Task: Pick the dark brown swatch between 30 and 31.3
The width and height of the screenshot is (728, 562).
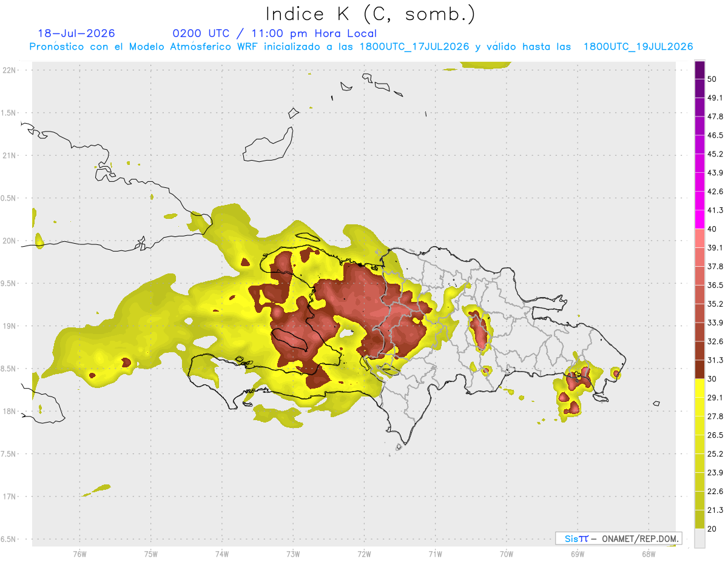Action: point(699,369)
